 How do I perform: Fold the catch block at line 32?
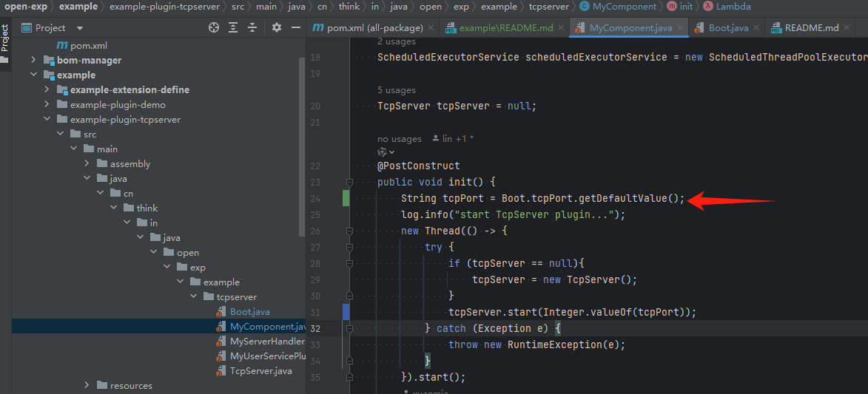pyautogui.click(x=349, y=328)
